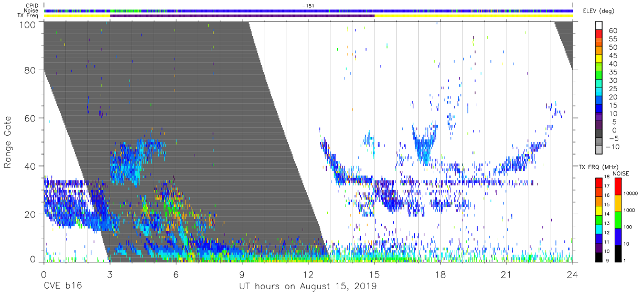This screenshot has width=644, height=297.
Task: Click the 35 value on the ELEV legend
Action: pos(613,72)
